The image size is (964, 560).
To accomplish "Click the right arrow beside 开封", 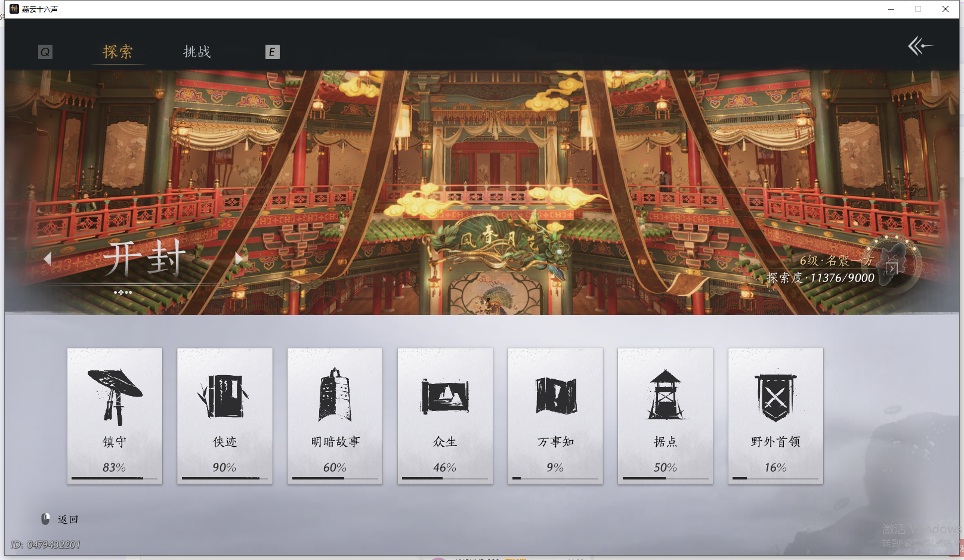I will click(x=239, y=258).
